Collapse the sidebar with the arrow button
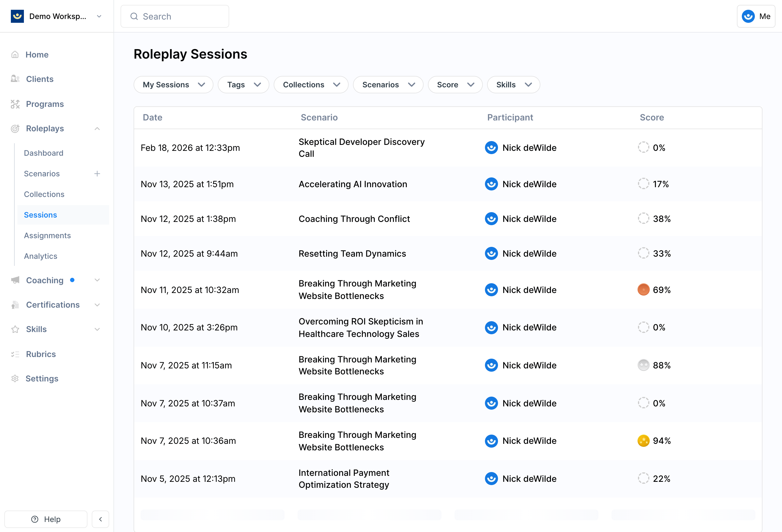The height and width of the screenshot is (532, 782). (x=100, y=519)
